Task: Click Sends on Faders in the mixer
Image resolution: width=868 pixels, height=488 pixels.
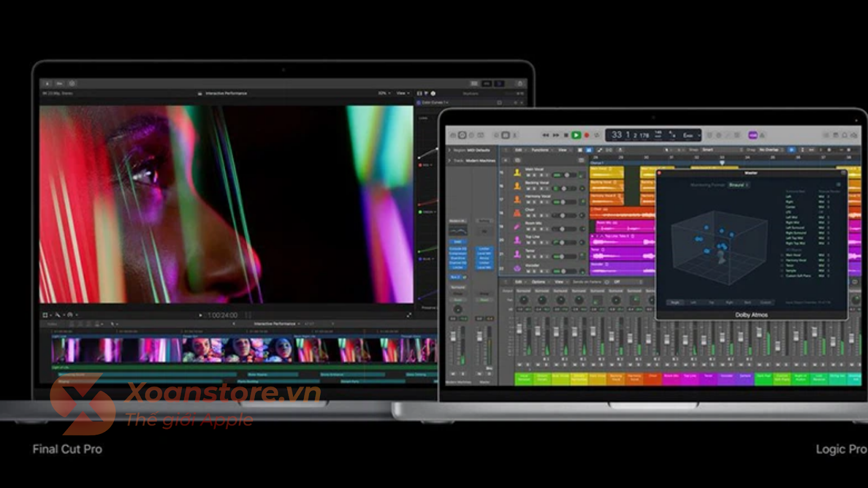Action: point(588,282)
